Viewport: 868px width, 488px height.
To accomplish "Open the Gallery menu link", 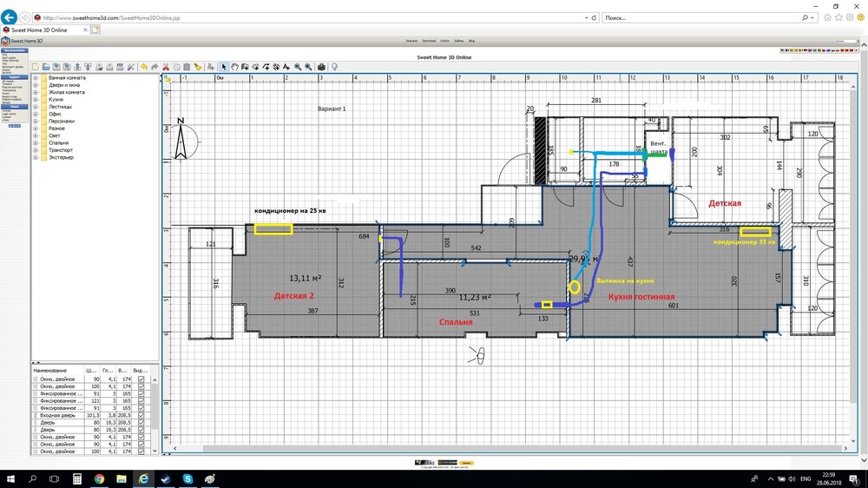I will (457, 41).
